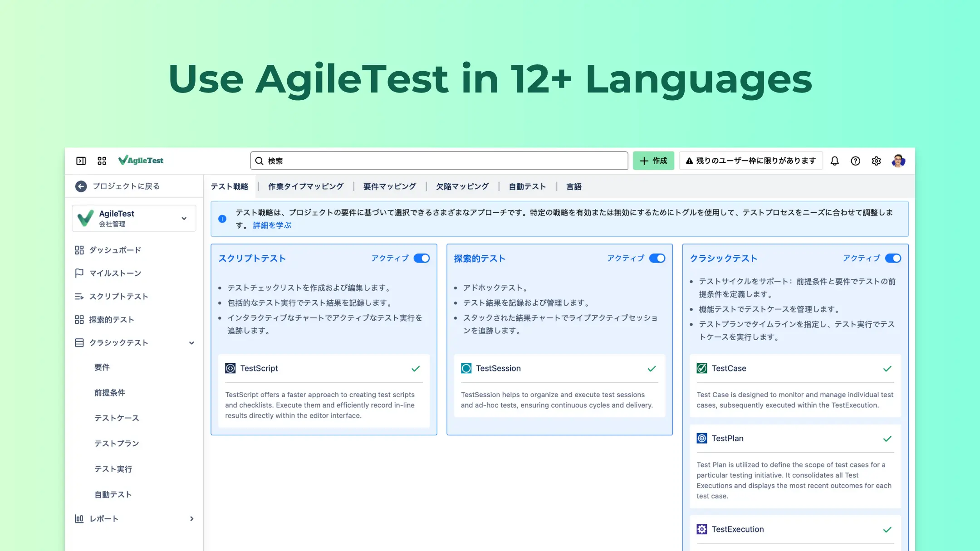Click the warning triangle icon in header

point(689,161)
